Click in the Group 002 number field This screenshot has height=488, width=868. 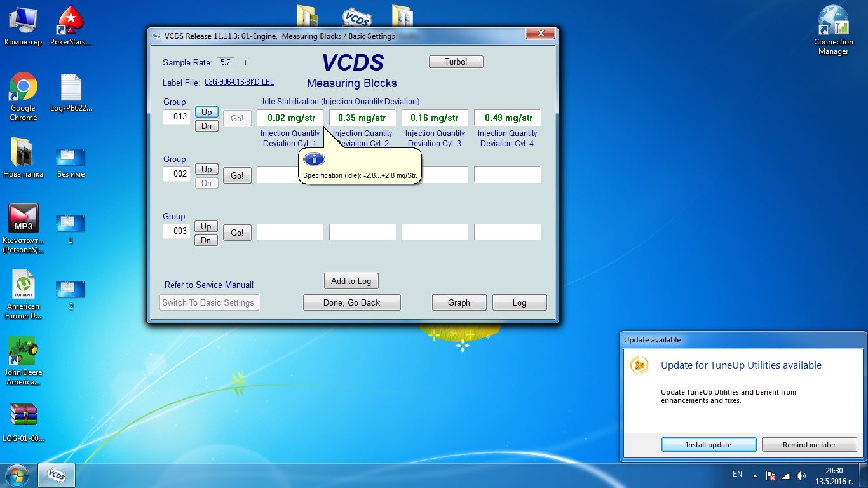tap(176, 173)
